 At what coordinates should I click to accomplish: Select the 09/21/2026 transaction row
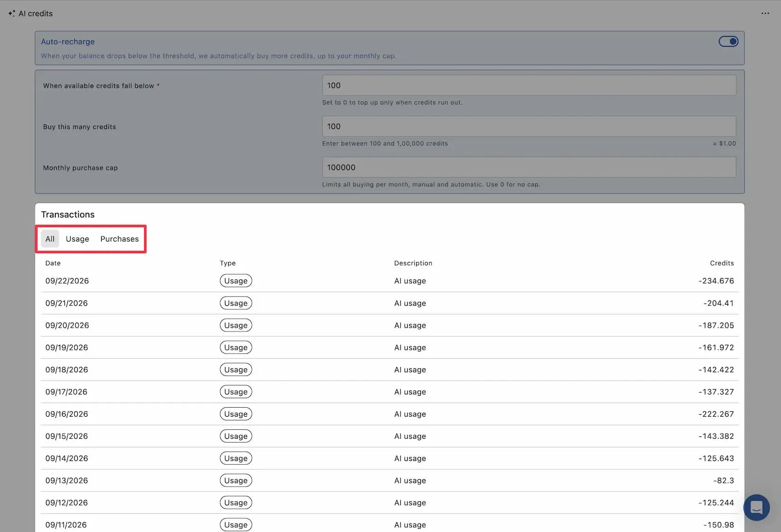click(390, 303)
